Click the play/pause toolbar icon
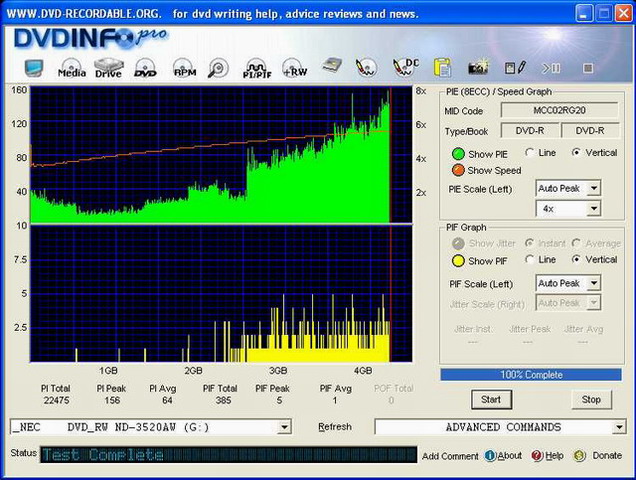Viewport: 636px width, 480px height. pyautogui.click(x=551, y=68)
